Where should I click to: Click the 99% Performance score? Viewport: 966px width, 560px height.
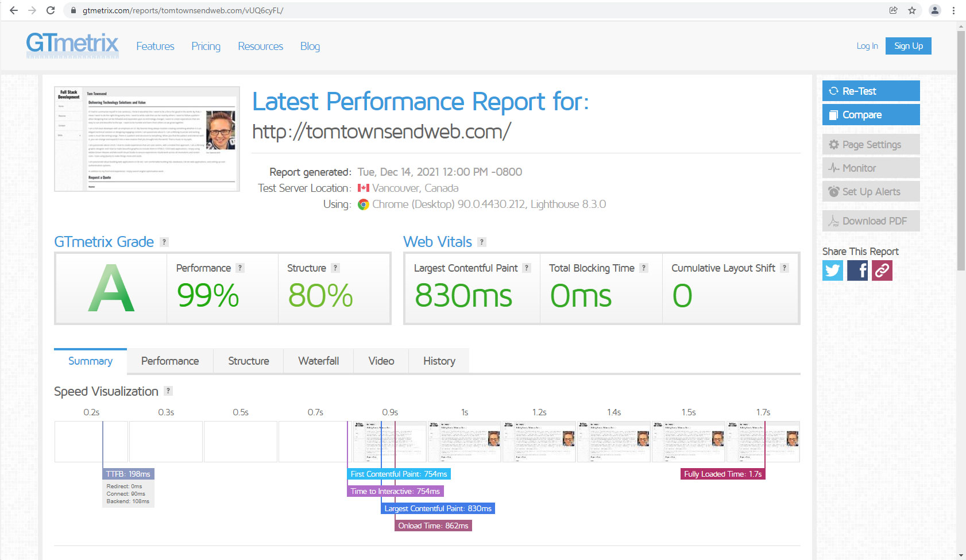(x=208, y=296)
